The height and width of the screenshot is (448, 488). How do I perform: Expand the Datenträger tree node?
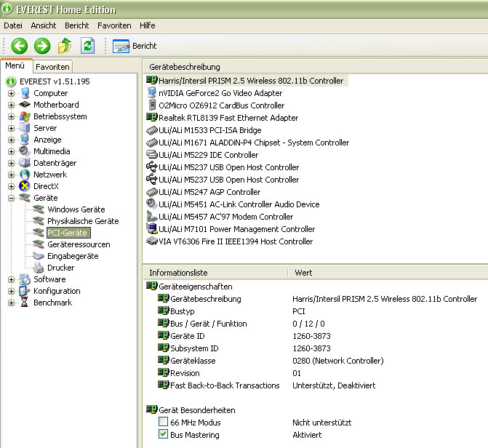point(11,163)
